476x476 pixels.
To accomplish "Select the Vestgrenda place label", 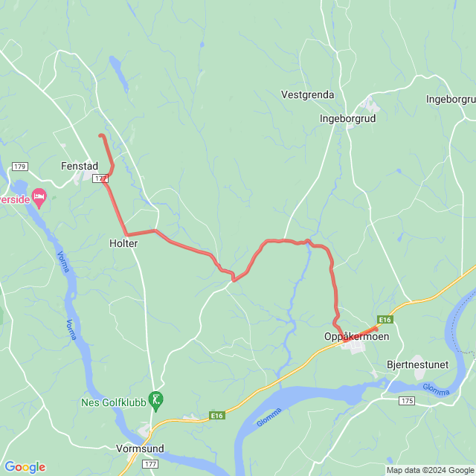I will tap(307, 94).
